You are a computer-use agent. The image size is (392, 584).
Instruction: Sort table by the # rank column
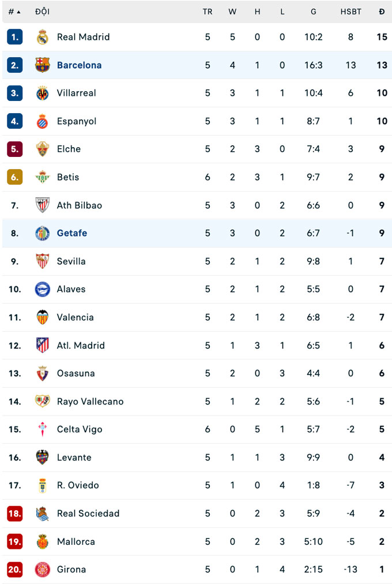[14, 12]
